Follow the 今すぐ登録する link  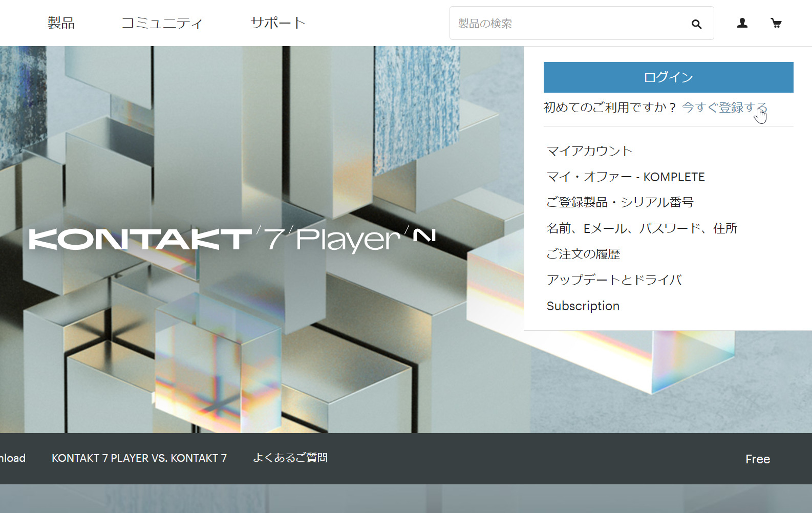coord(724,108)
